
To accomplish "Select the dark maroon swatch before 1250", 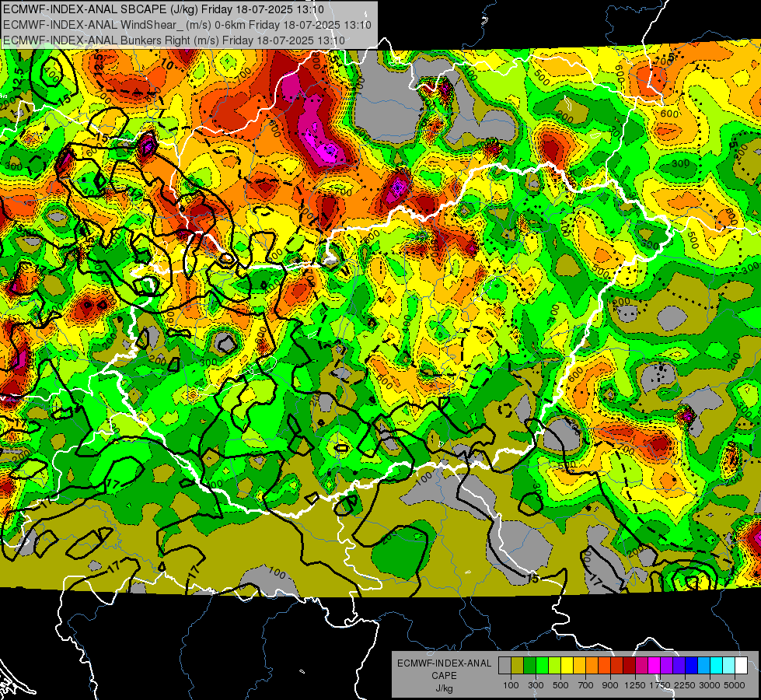I will pos(630,666).
